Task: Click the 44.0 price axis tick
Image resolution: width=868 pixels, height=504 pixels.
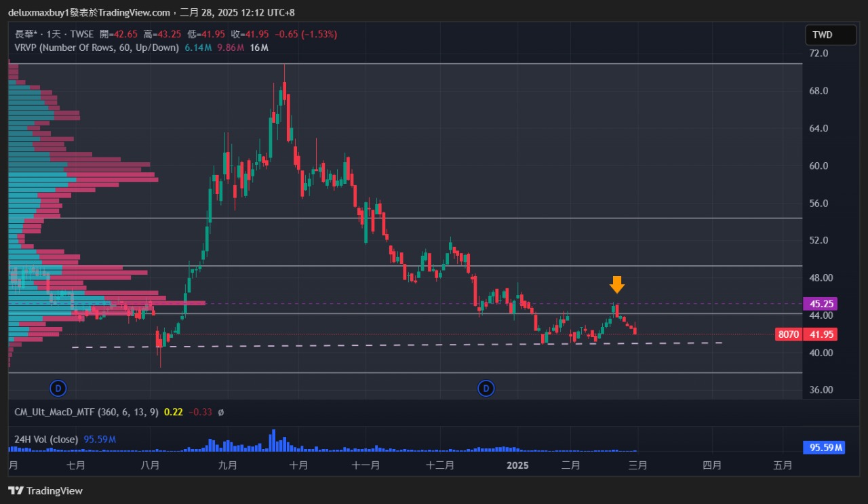Action: (819, 315)
